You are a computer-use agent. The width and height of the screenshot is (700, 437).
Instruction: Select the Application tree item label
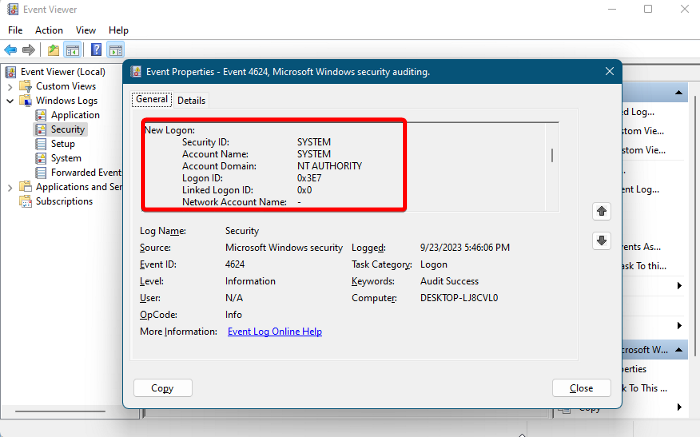75,115
